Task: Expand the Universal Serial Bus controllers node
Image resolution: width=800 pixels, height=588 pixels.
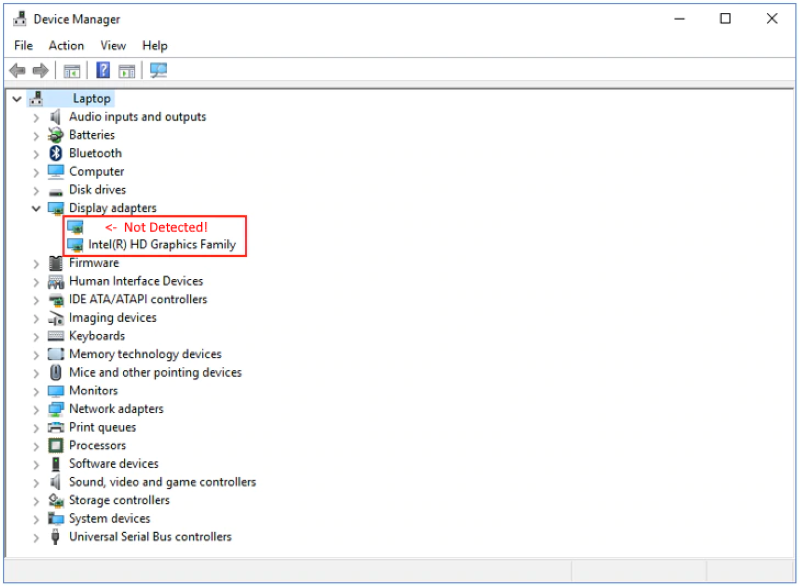Action: 37,537
